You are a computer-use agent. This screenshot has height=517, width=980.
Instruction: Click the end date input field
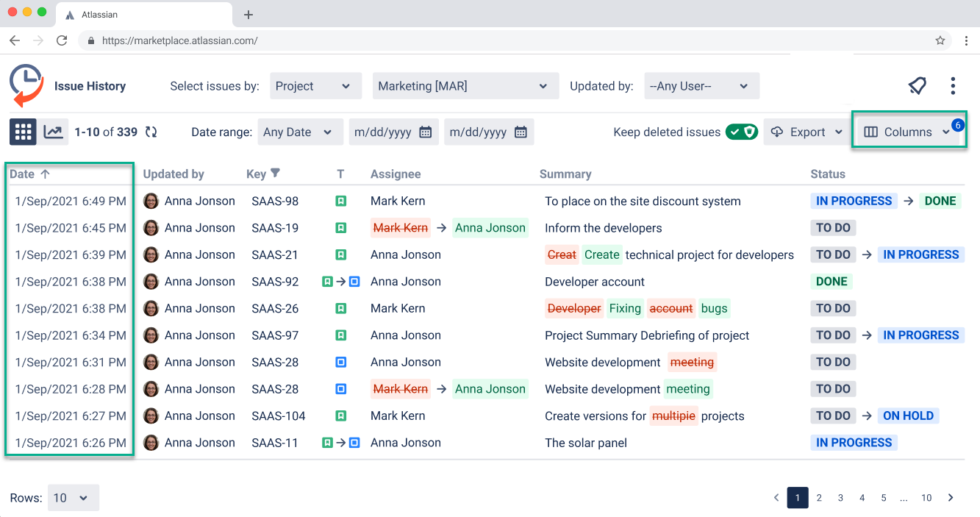[x=478, y=132]
